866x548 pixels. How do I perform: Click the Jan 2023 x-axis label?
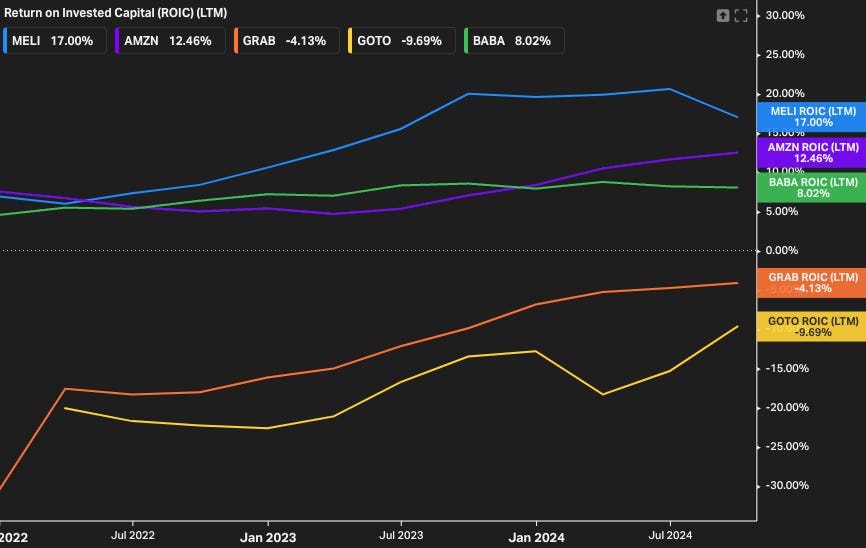tap(268, 537)
